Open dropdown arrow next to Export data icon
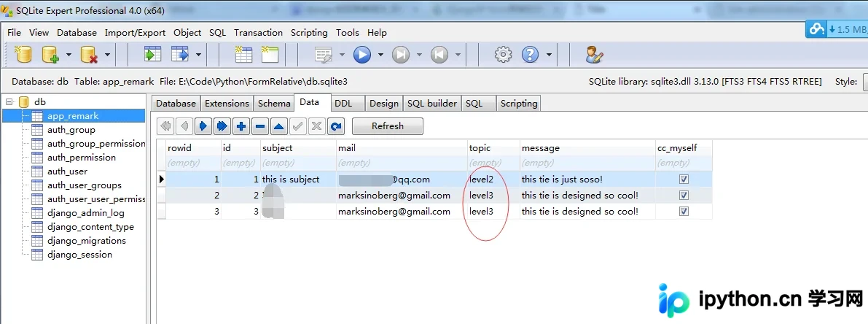This screenshot has width=868, height=324. click(198, 54)
